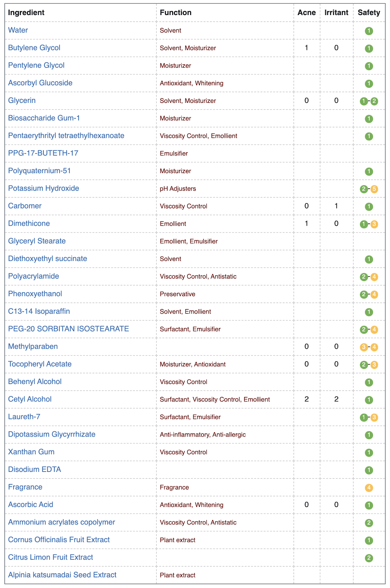
Task: Open the Alpinia katsumadai Seed Extract link
Action: (62, 575)
